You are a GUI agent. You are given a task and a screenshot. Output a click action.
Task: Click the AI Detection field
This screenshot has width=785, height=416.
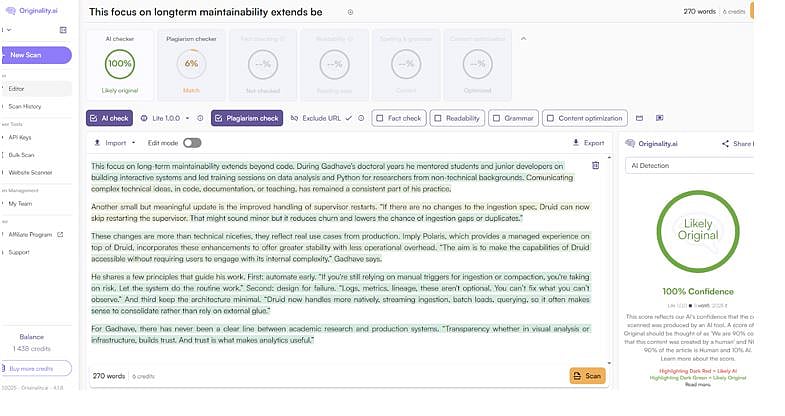(688, 163)
